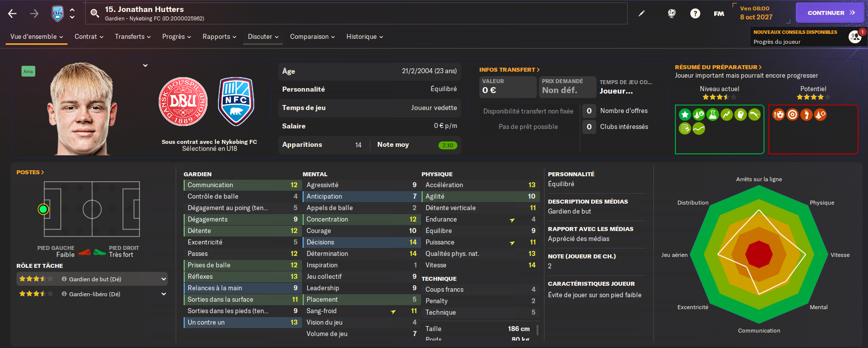Open the globe world icon
868x348 pixels.
[671, 13]
